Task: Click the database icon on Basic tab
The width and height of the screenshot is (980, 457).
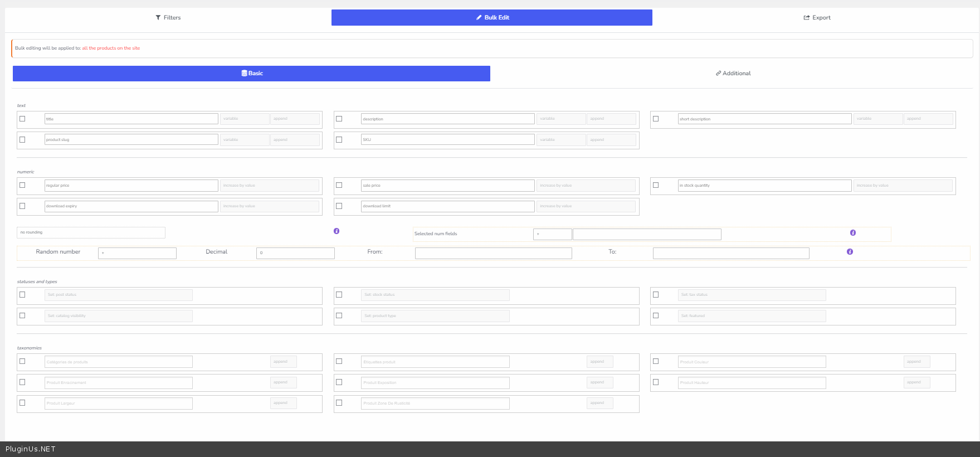Action: (244, 74)
